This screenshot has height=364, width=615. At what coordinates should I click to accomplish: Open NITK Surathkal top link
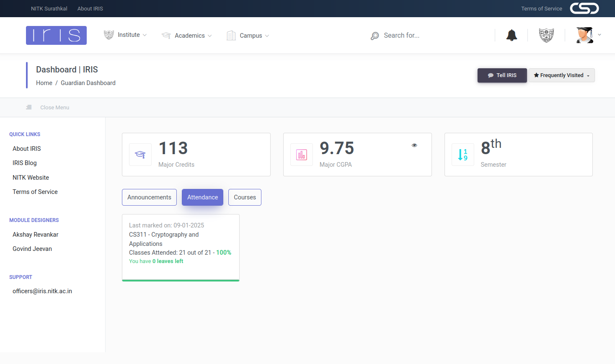tap(49, 8)
